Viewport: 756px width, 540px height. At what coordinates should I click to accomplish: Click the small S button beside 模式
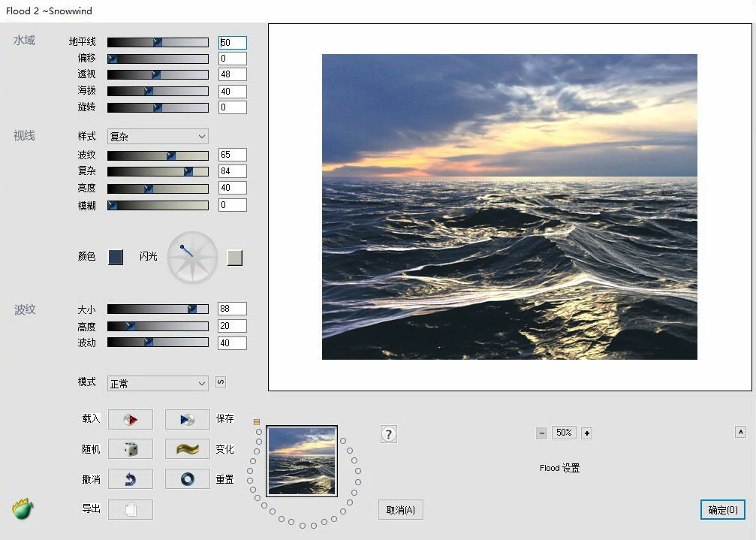coord(220,382)
